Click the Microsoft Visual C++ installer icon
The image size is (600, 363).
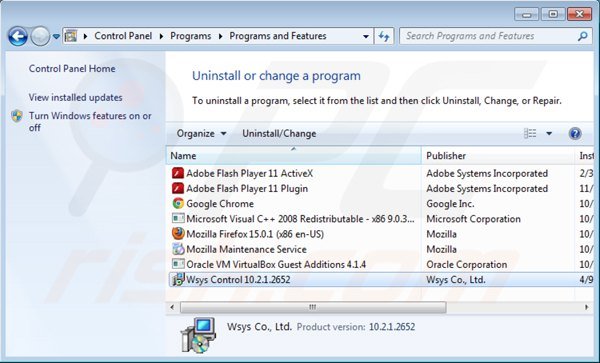[178, 218]
